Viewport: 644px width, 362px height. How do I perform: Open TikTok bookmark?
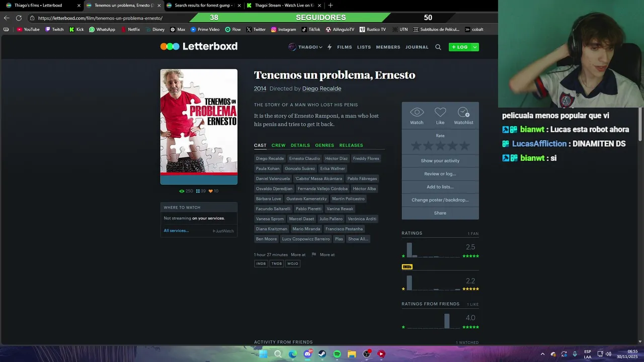tap(311, 29)
